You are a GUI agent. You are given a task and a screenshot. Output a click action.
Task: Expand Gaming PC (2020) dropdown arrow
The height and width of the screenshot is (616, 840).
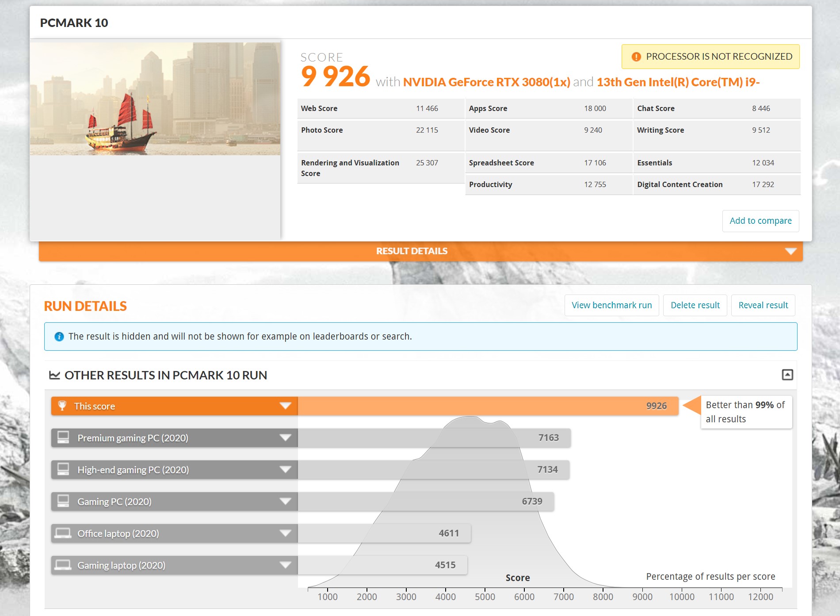pos(286,501)
